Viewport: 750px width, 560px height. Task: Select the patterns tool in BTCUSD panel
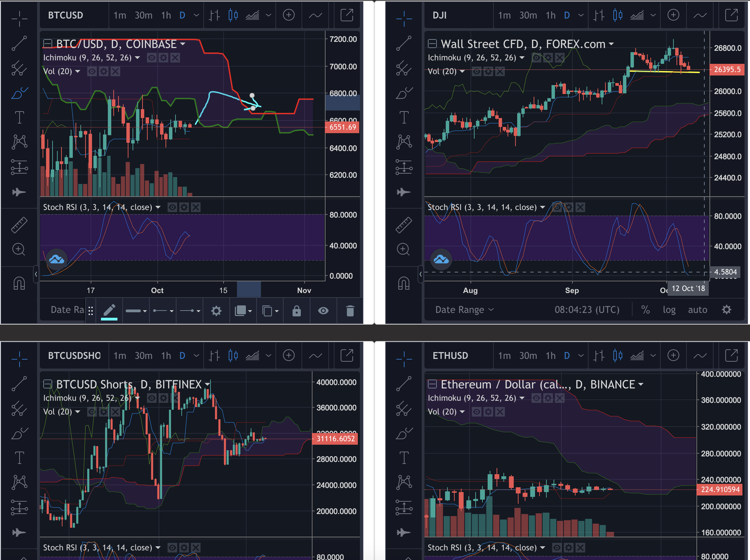(x=19, y=142)
